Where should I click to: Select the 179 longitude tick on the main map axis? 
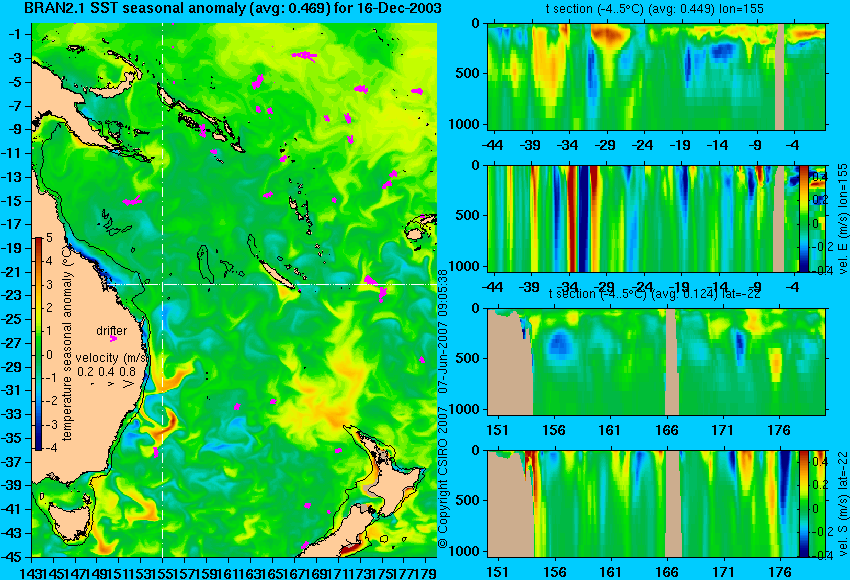(x=427, y=572)
